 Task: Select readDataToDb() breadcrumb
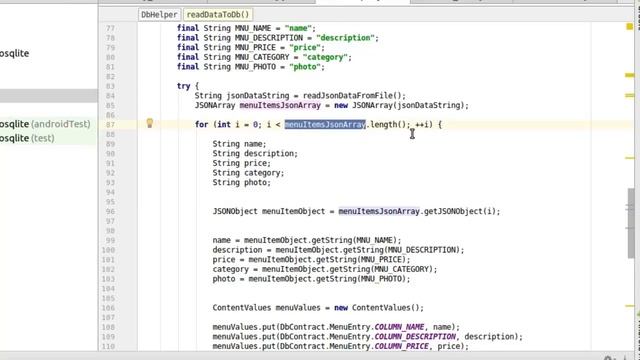(218, 15)
